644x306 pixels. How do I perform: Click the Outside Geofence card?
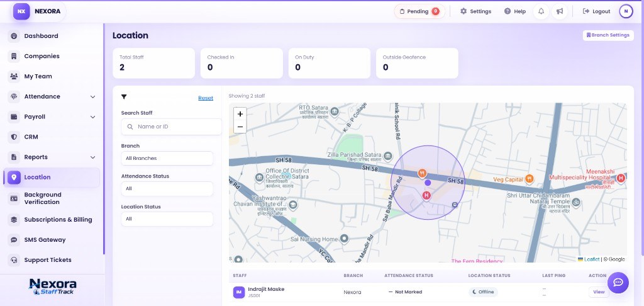click(417, 63)
